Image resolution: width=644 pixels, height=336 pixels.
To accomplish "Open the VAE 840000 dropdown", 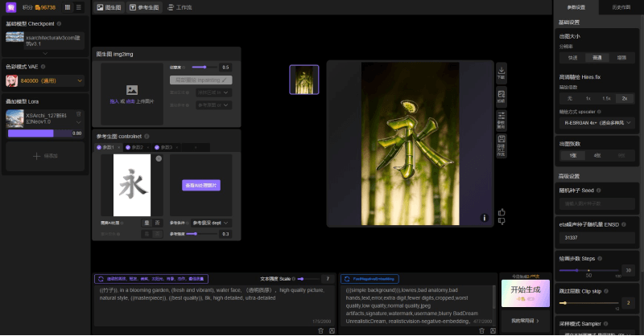I will (x=44, y=80).
